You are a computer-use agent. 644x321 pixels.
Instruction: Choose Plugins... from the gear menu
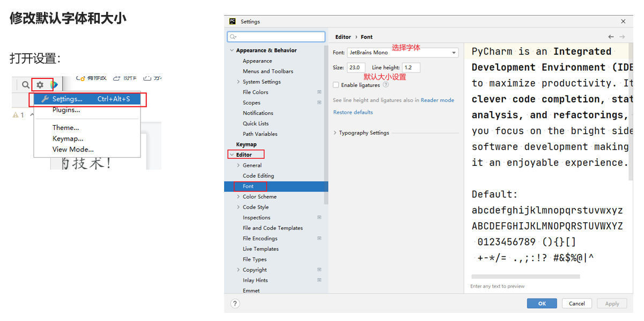pyautogui.click(x=66, y=110)
